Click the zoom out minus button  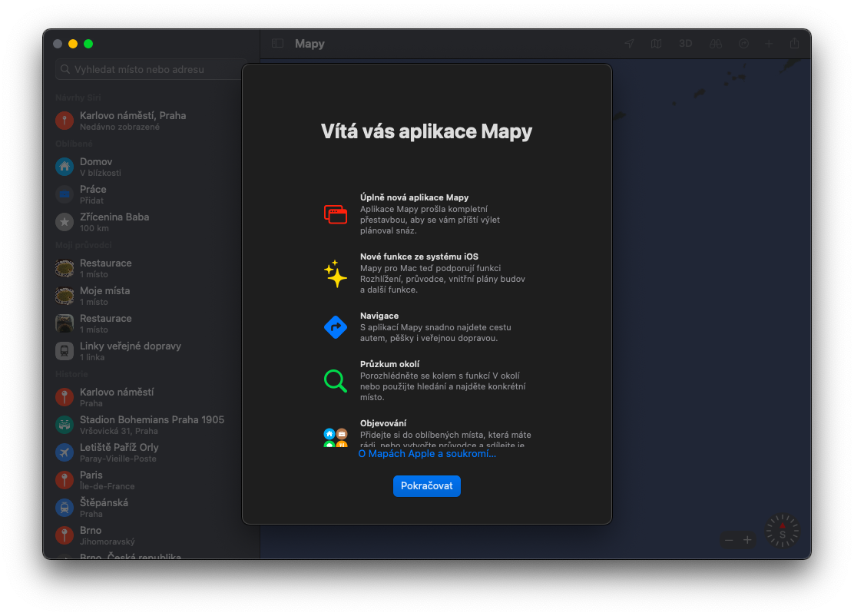[x=729, y=540]
